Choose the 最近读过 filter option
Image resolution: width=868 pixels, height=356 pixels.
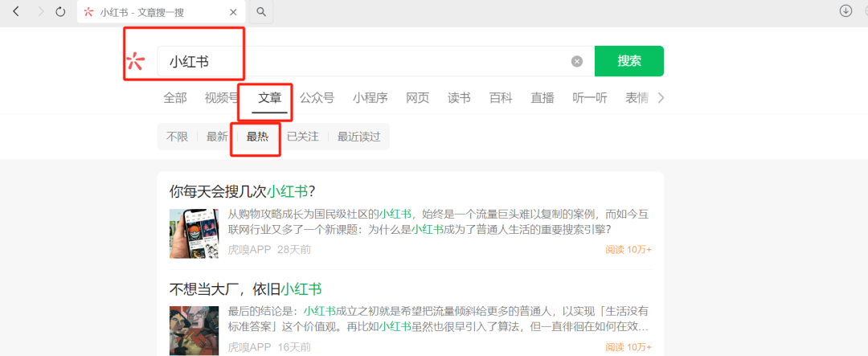359,137
